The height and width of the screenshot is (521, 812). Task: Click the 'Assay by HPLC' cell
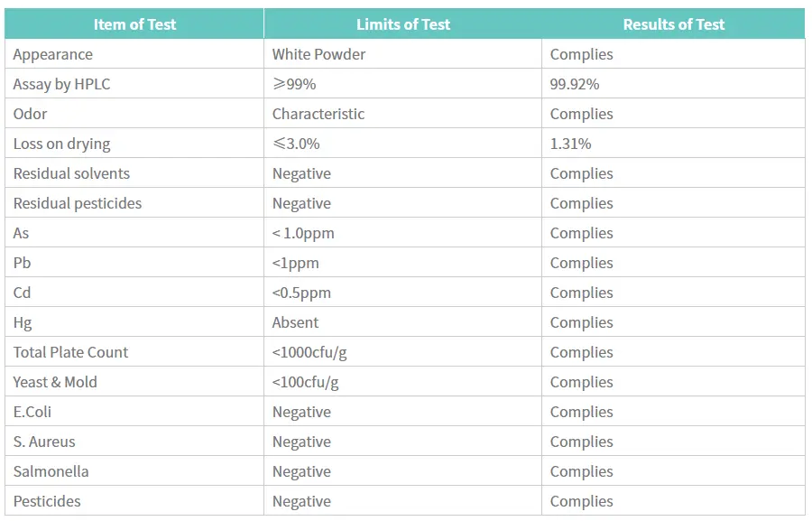(x=62, y=84)
